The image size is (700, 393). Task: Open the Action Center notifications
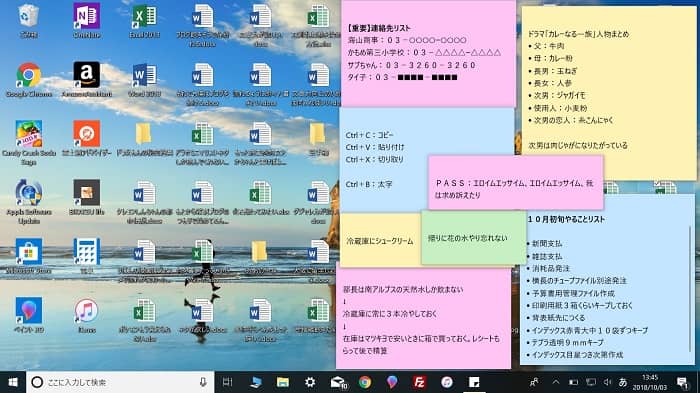682,382
